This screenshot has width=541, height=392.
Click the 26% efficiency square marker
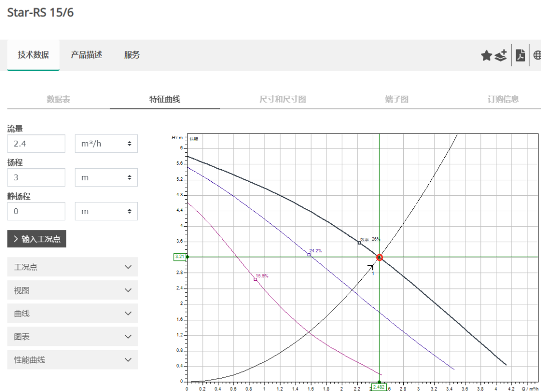[359, 243]
